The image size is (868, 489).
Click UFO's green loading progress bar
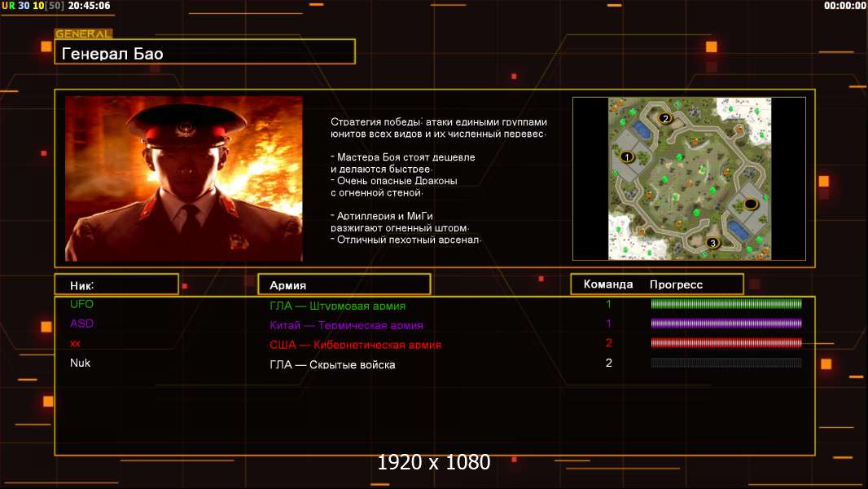pos(726,303)
